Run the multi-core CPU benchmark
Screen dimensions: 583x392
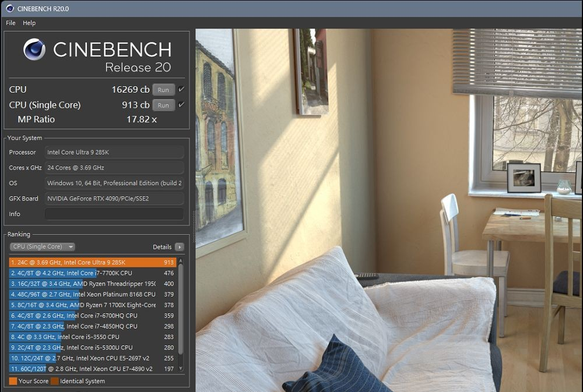pyautogui.click(x=163, y=90)
